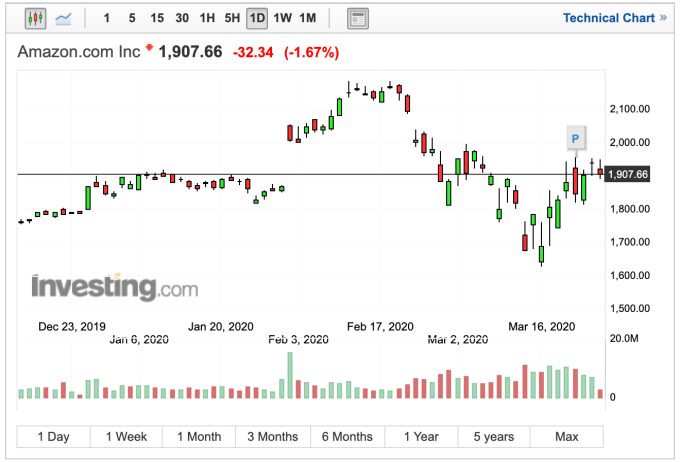Click the Jan 20, 2020 date label
This screenshot has width=680, height=462.
(x=221, y=326)
